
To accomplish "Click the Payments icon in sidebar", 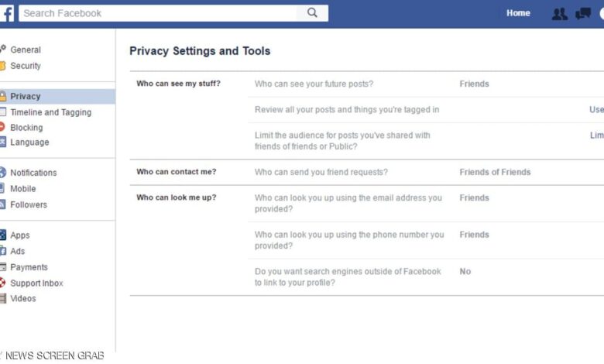I will pos(2,267).
